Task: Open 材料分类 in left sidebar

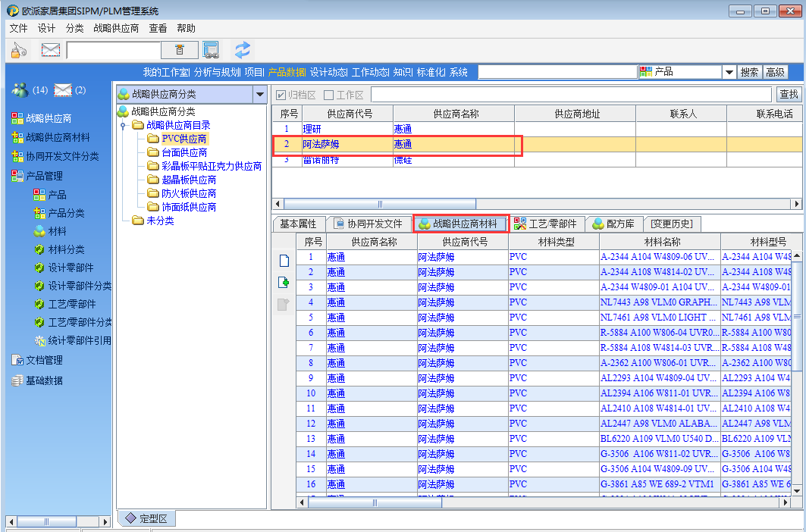Action: (x=66, y=249)
